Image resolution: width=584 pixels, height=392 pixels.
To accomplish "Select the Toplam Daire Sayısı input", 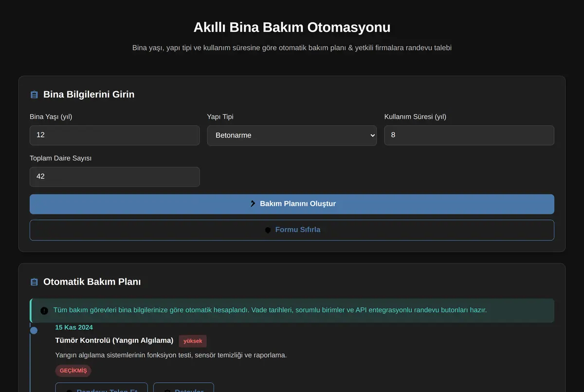I will point(115,177).
